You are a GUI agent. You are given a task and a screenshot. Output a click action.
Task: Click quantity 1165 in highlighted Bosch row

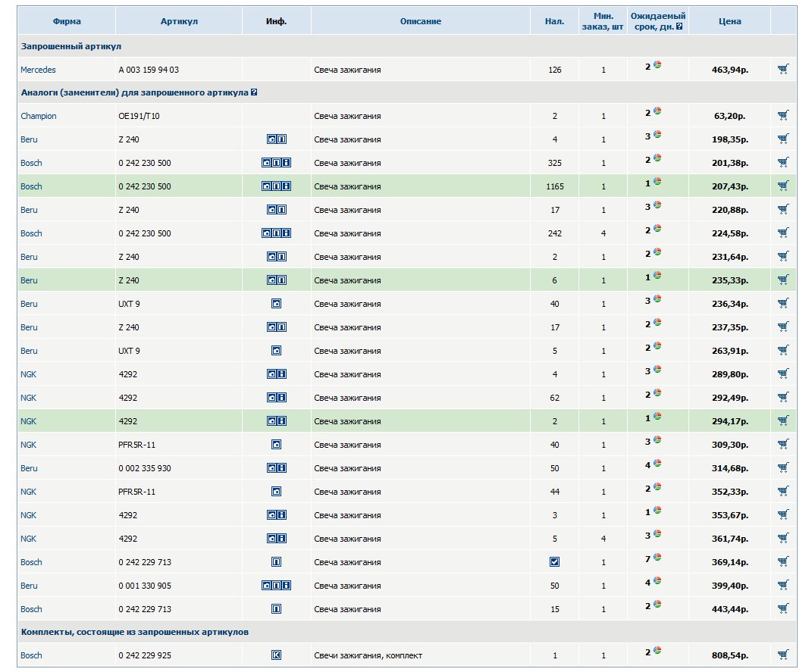coord(555,187)
